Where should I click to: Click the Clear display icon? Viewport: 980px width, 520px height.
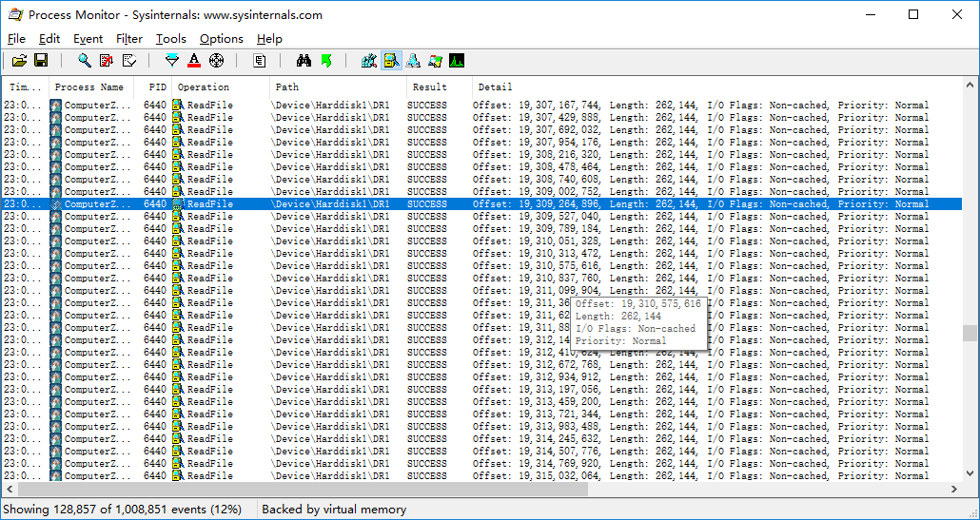[x=129, y=61]
